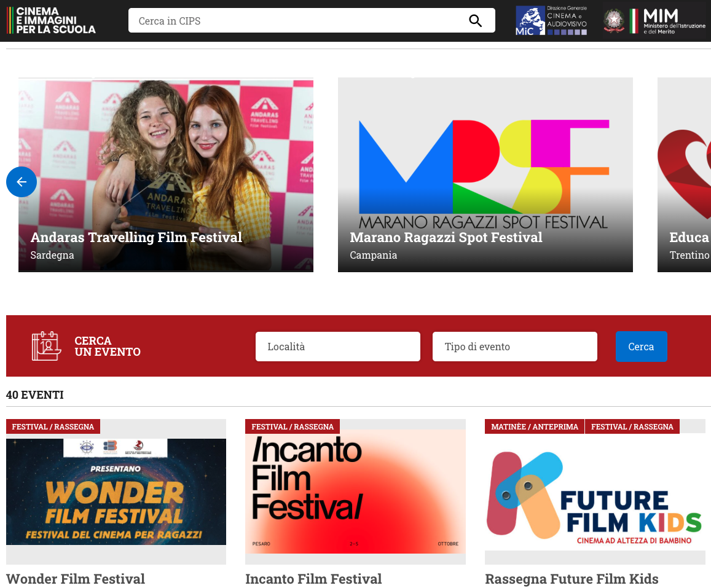Open the MiC Cinema e Audiovisivo logo
The width and height of the screenshot is (711, 588).
551,20
